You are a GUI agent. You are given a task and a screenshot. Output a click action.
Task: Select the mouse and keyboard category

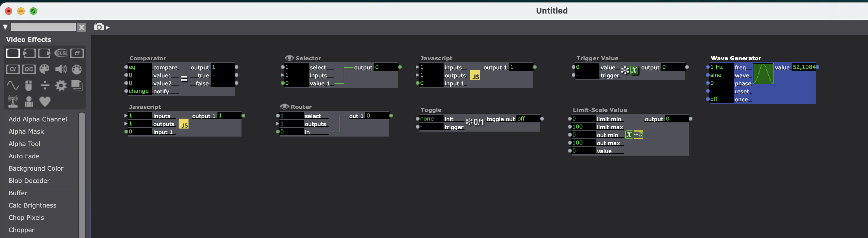tap(29, 85)
